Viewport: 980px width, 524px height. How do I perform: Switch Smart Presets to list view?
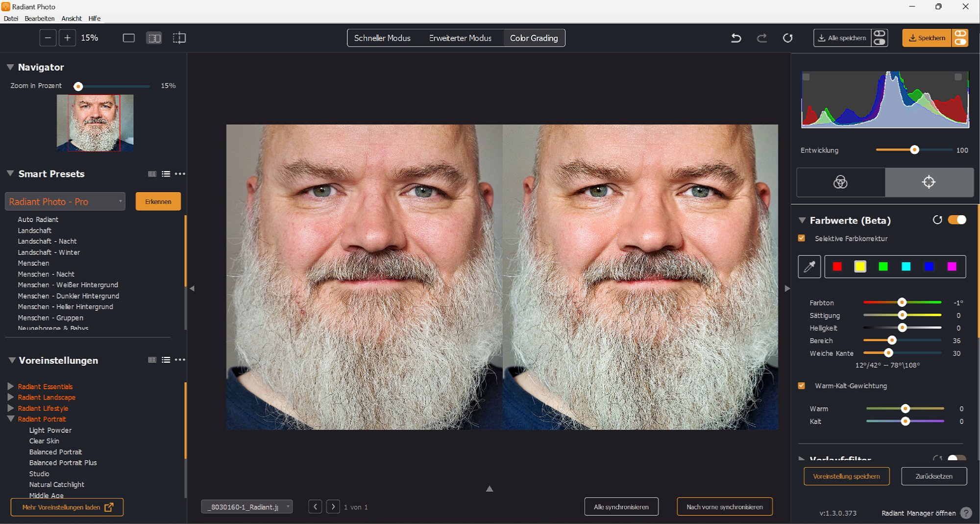[x=166, y=174]
